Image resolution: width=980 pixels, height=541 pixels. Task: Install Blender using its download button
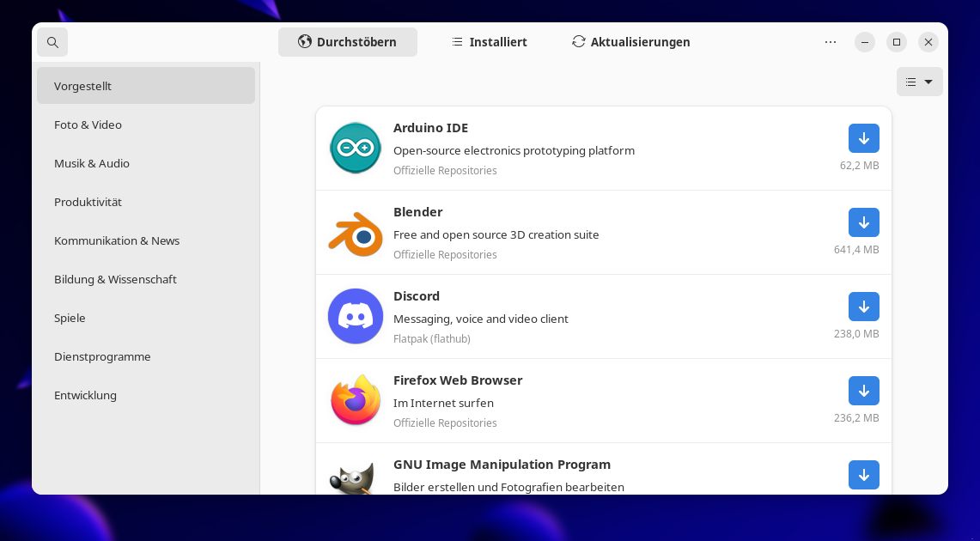(863, 222)
